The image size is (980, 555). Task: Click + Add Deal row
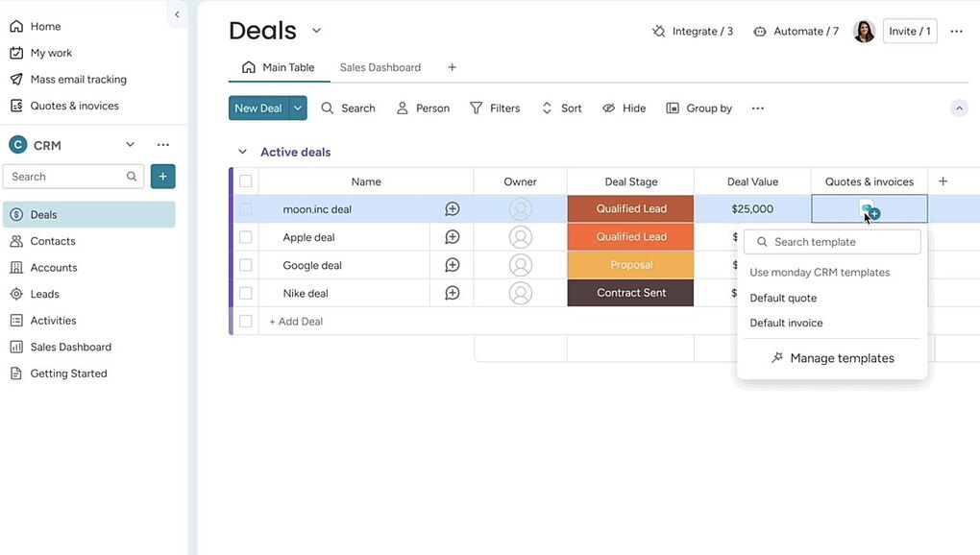click(x=296, y=322)
